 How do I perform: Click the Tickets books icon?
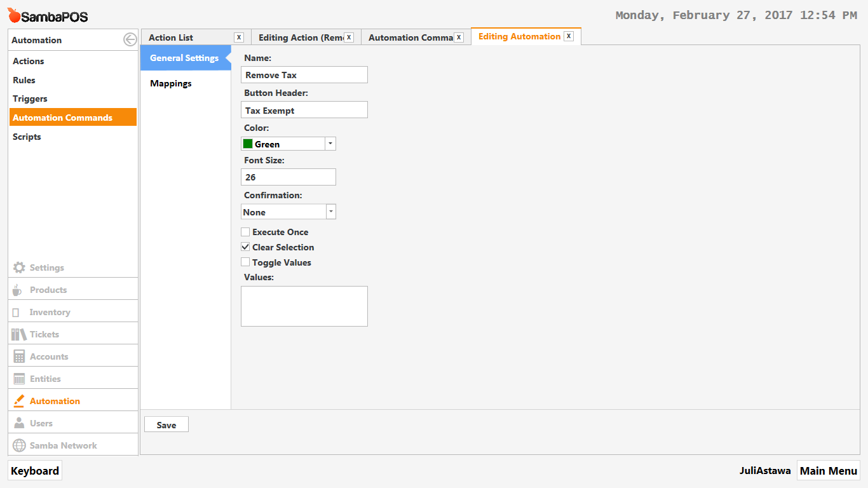(19, 334)
